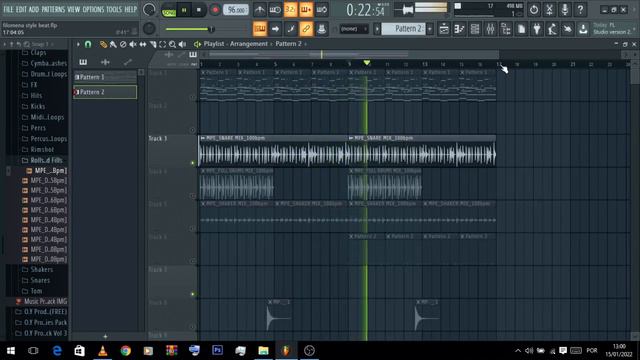Open the OPTIONS menu
Image resolution: width=640 pixels, height=360 pixels.
pos(93,9)
